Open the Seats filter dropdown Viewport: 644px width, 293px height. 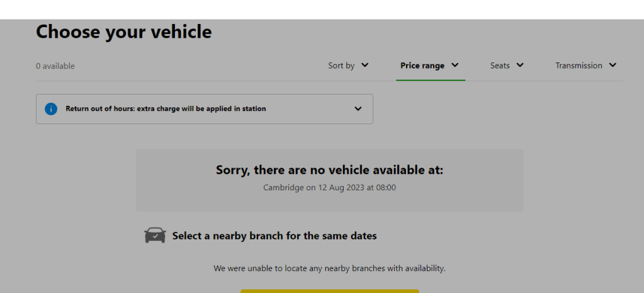click(x=507, y=66)
